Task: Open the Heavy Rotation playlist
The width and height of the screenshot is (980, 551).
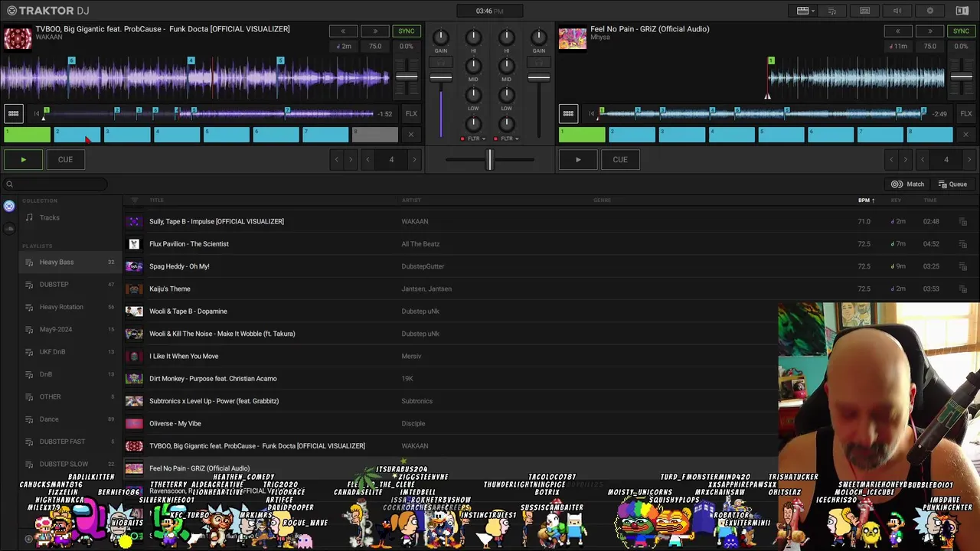Action: [x=71, y=307]
